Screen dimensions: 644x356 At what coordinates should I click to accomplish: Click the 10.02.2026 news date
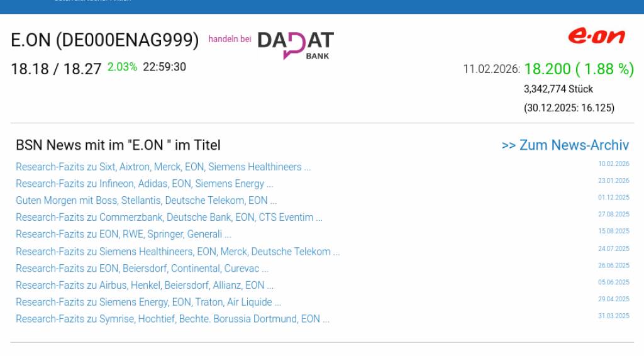(x=613, y=164)
